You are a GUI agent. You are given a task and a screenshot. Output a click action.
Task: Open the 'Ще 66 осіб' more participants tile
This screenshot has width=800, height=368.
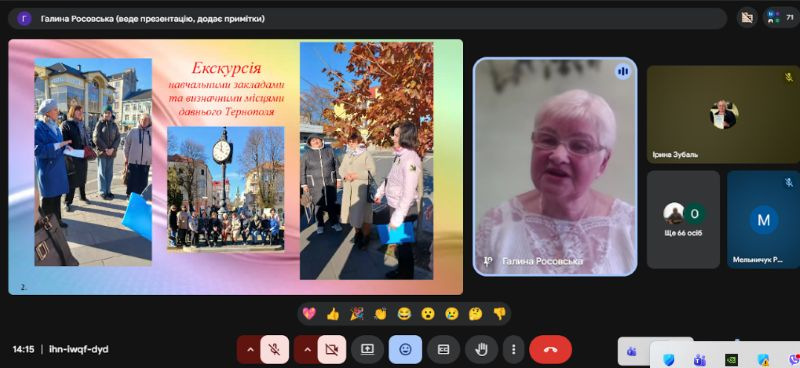683,219
